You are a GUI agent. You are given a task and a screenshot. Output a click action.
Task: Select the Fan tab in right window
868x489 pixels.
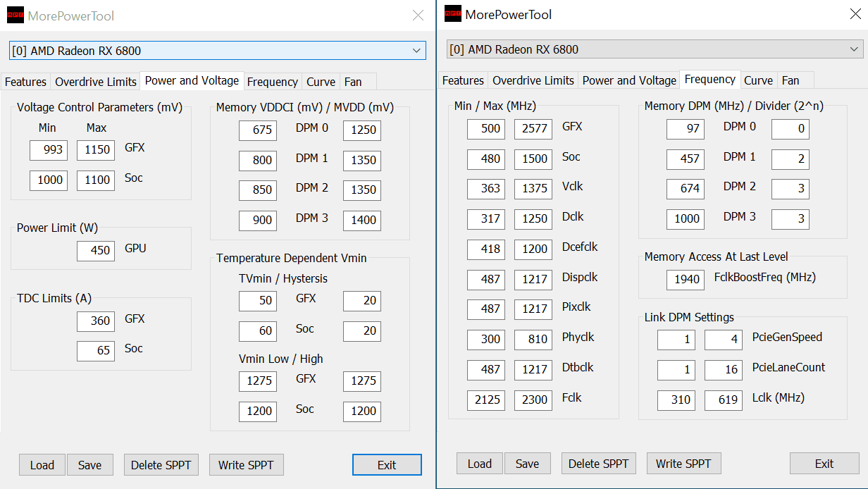coord(790,80)
